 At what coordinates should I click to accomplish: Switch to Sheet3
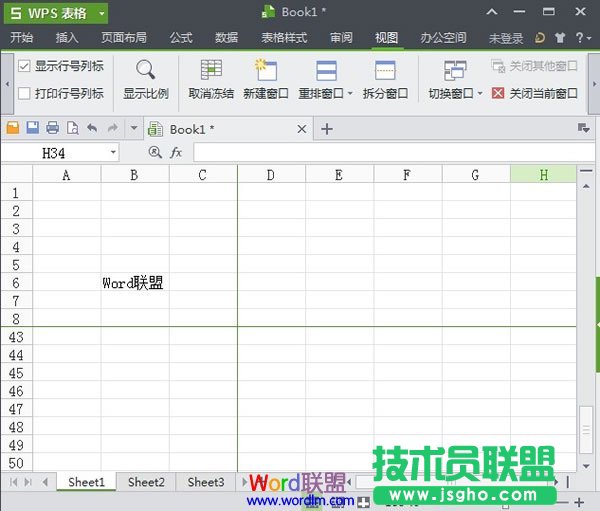[206, 482]
